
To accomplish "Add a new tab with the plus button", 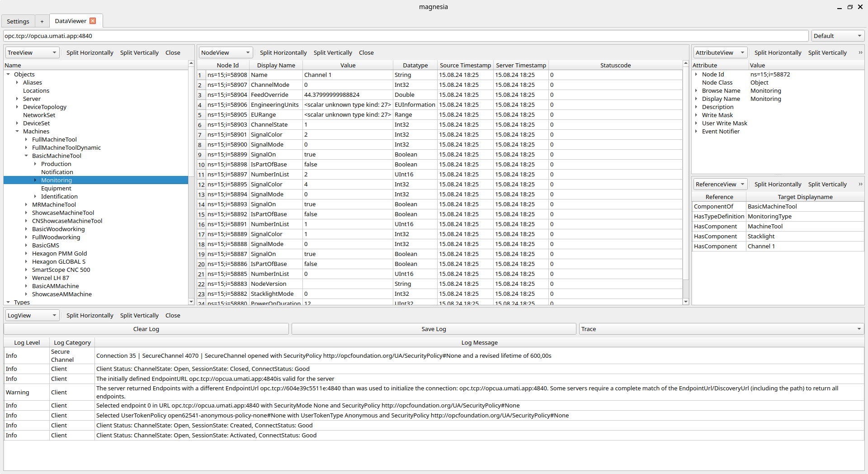I will click(x=42, y=21).
